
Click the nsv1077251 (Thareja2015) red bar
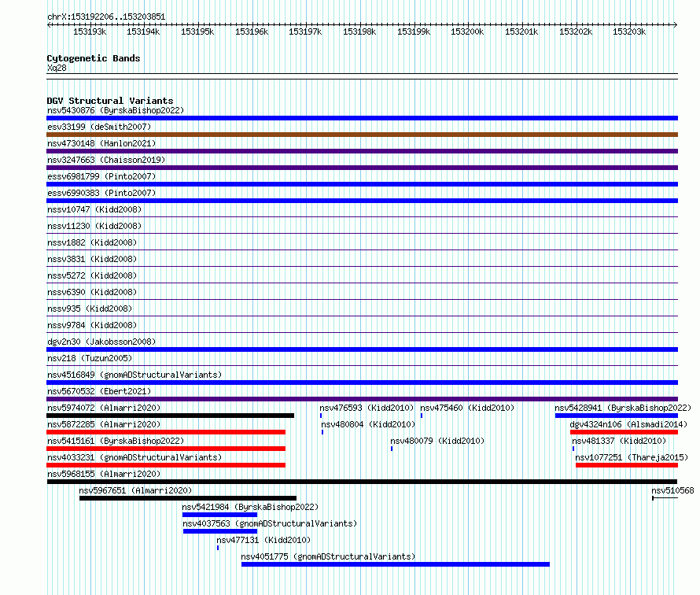[627, 465]
